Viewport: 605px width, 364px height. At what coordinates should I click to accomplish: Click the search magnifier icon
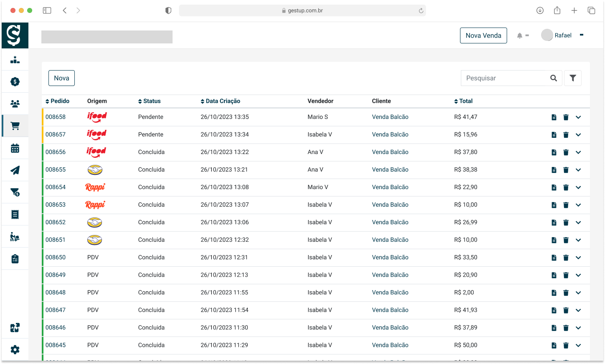point(554,78)
